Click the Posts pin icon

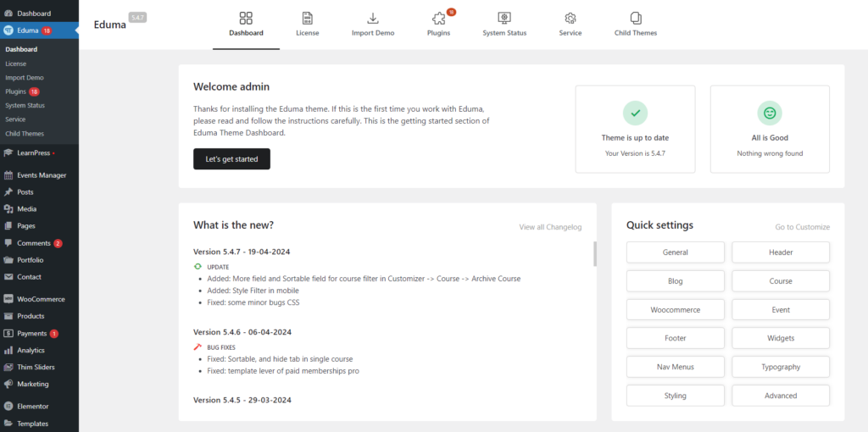[x=8, y=192]
